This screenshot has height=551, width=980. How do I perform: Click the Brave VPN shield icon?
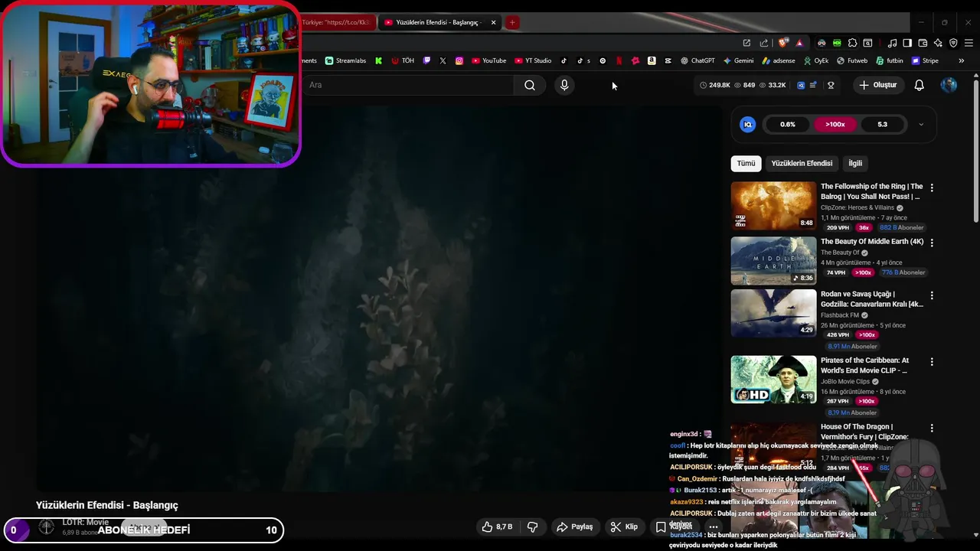(x=953, y=43)
